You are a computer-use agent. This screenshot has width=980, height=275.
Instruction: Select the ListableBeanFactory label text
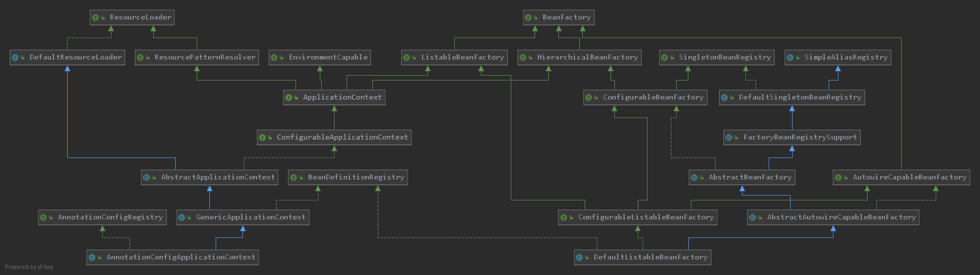click(462, 58)
